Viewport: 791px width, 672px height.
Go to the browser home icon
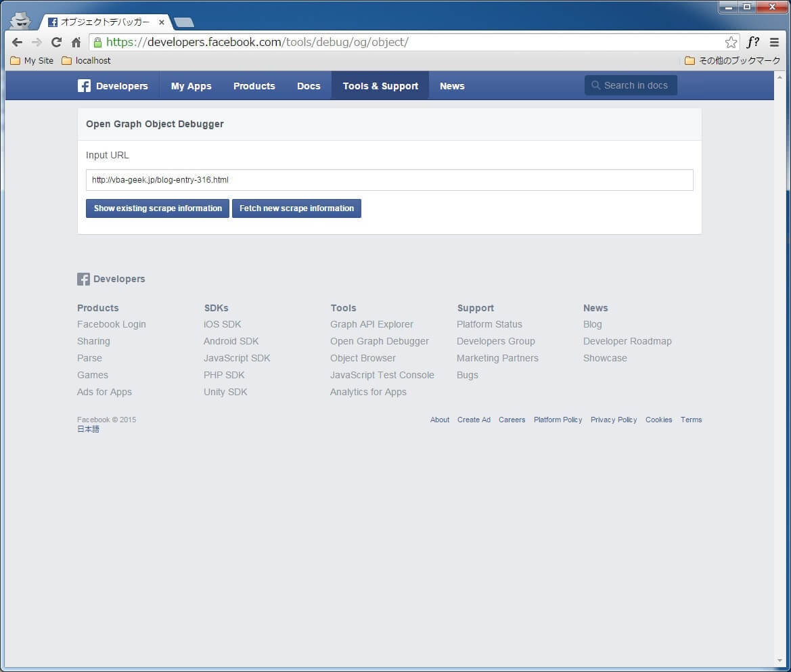pos(76,42)
